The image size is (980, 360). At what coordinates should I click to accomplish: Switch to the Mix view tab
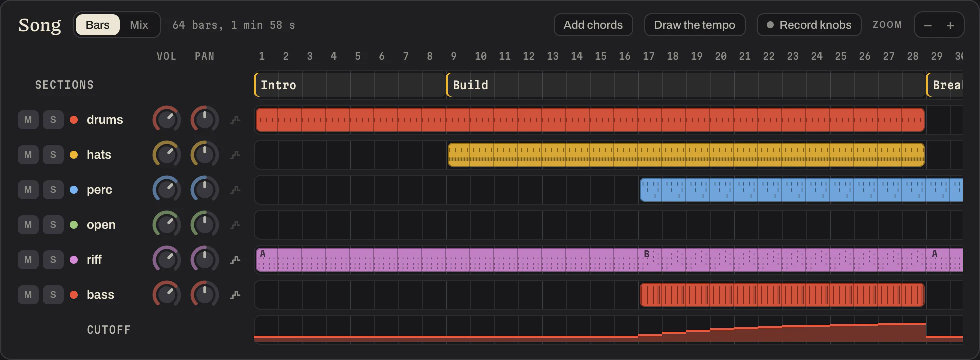139,25
